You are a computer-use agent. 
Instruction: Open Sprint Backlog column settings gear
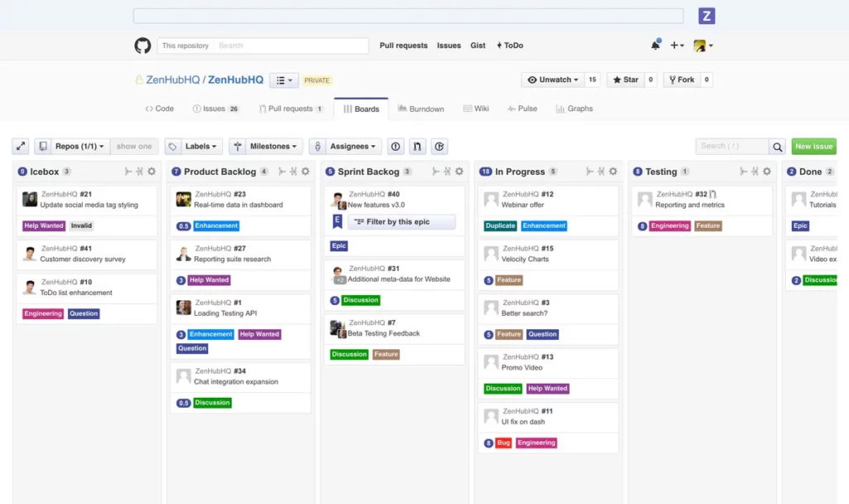pyautogui.click(x=459, y=171)
